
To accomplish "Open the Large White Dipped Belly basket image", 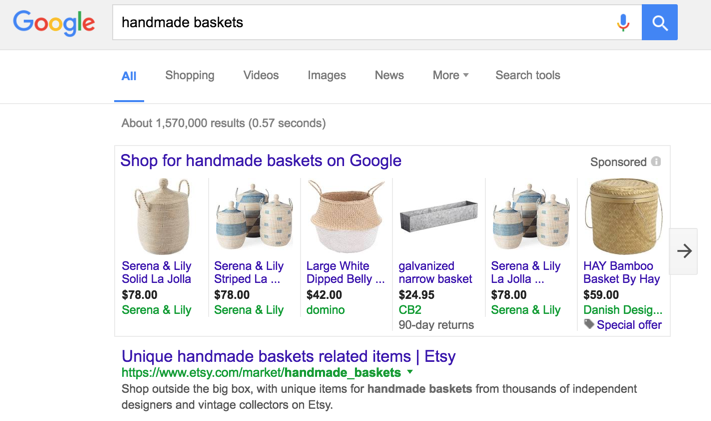I will 346,216.
